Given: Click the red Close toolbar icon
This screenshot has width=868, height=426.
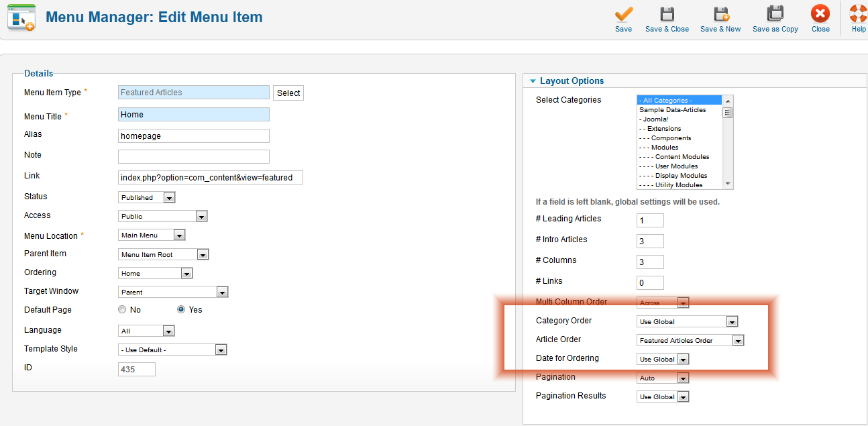Looking at the screenshot, I should pyautogui.click(x=820, y=14).
